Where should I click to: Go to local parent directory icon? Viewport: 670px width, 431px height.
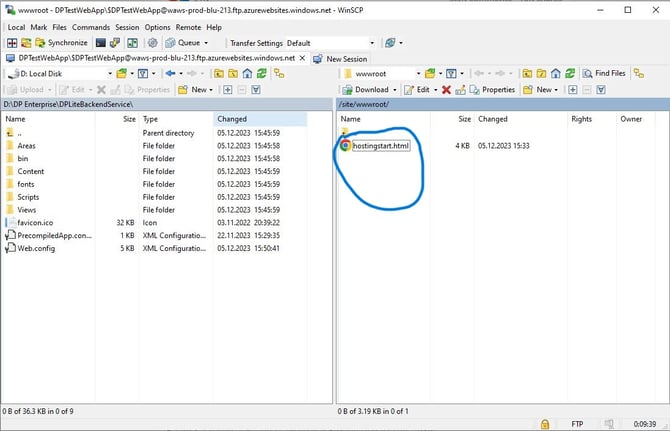[219, 73]
